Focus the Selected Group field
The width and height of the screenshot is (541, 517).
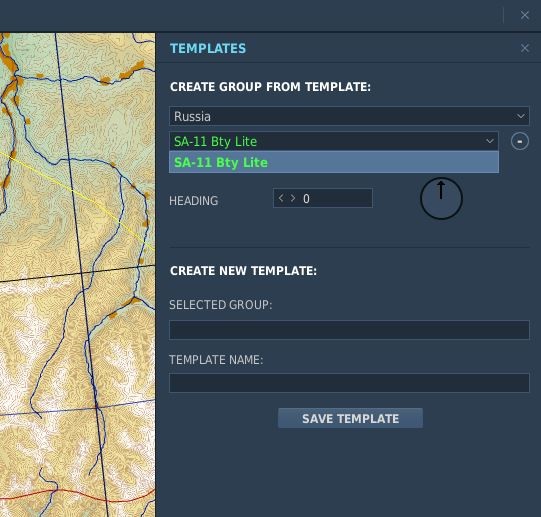[349, 330]
